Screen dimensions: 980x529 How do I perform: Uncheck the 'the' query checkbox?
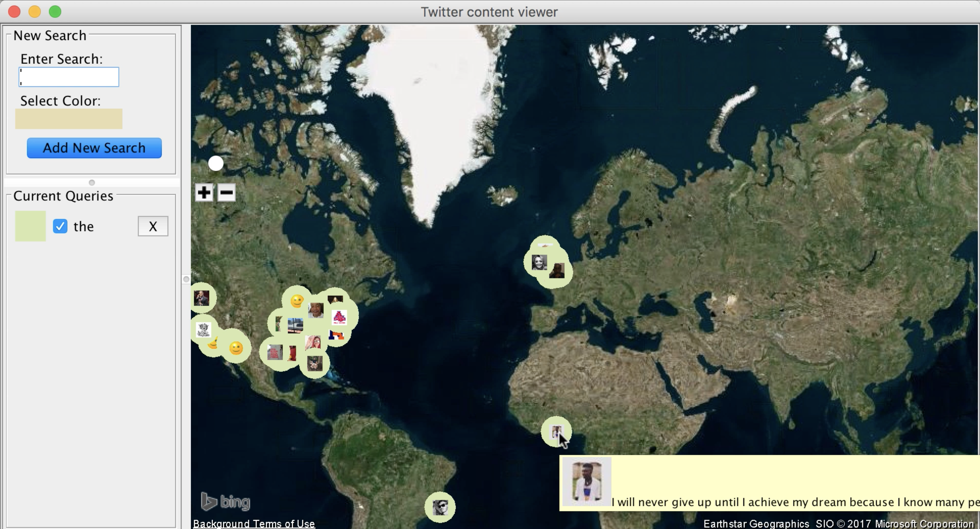(60, 226)
